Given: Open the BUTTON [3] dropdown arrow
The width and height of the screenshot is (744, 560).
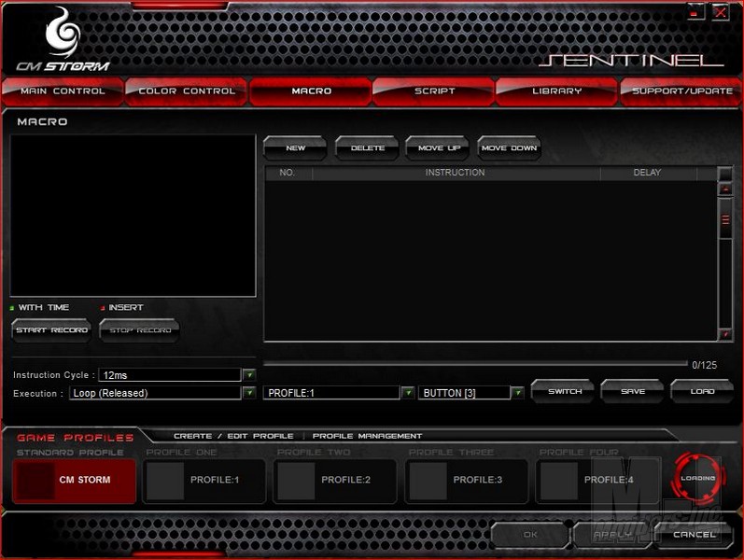Looking at the screenshot, I should tap(518, 393).
